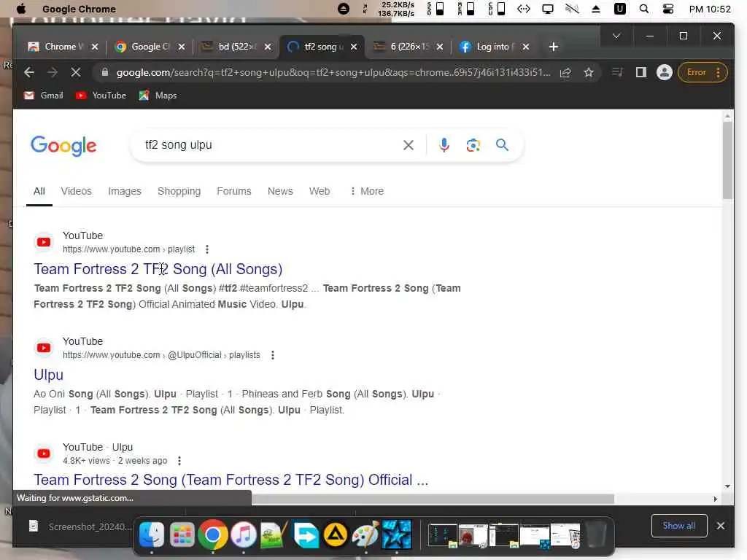Open the Trash in the dock

pyautogui.click(x=595, y=534)
